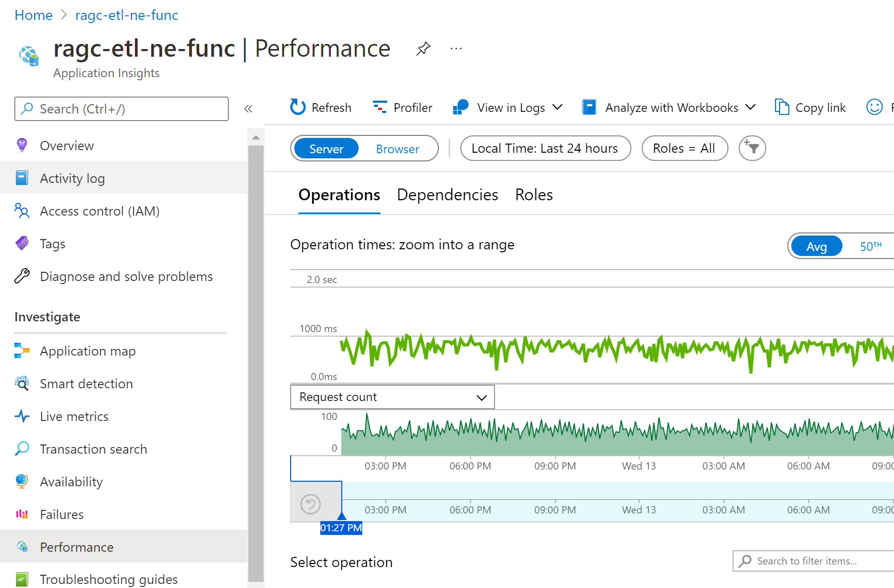Keep Server telemetry selected
Screen dimensions: 894x588
325,149
